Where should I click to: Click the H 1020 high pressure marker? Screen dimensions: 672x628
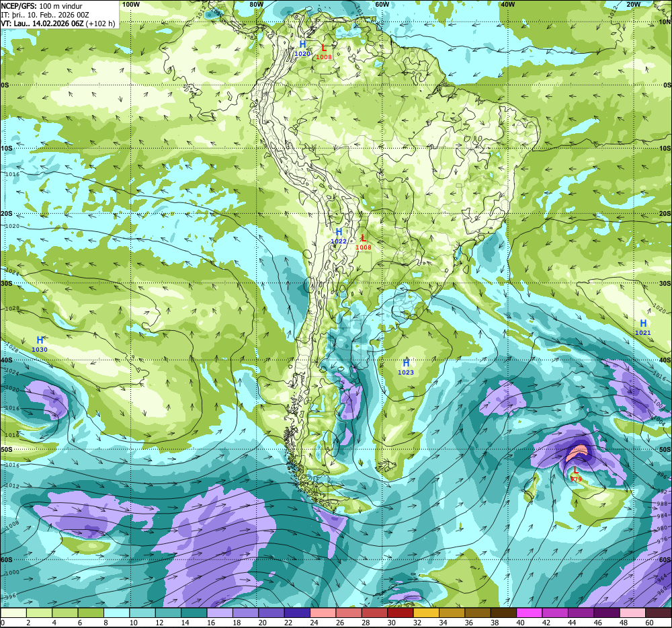[302, 48]
